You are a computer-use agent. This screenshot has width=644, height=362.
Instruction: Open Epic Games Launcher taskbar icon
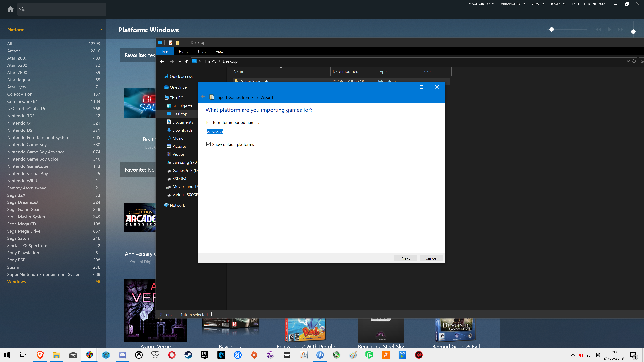coord(205,355)
